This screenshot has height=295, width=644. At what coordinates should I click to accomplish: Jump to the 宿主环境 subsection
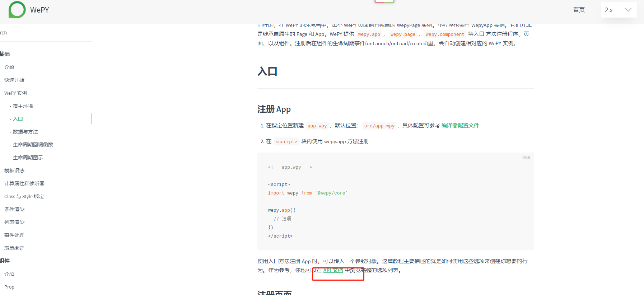[23, 106]
